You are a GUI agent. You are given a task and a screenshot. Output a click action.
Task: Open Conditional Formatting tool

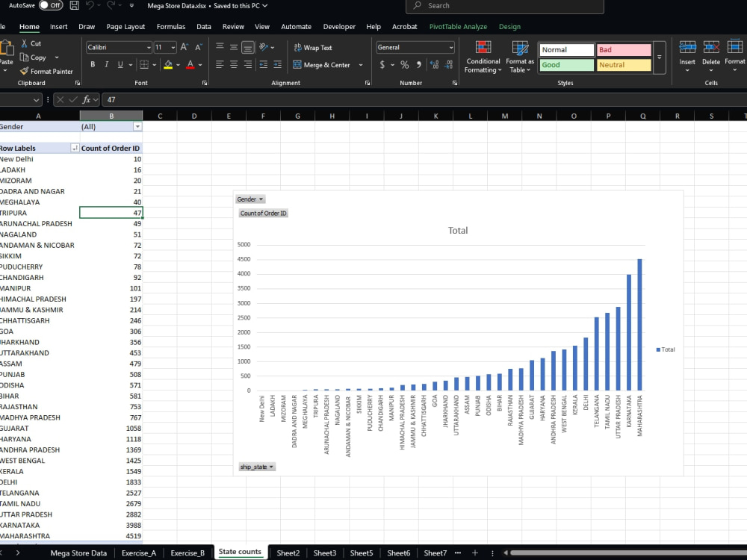[x=483, y=57]
